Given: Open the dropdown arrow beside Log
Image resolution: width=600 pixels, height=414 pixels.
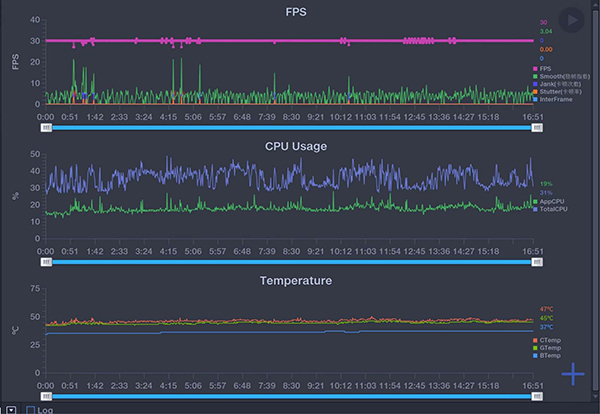Looking at the screenshot, I should pyautogui.click(x=11, y=409).
